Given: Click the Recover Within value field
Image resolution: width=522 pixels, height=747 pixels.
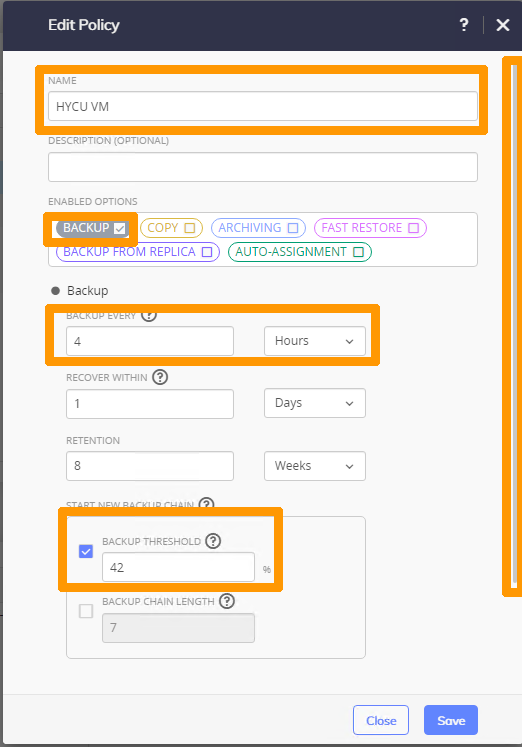Looking at the screenshot, I should (x=150, y=404).
